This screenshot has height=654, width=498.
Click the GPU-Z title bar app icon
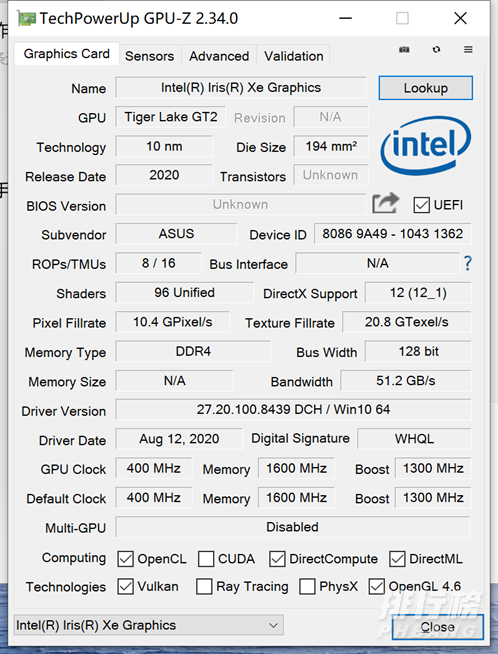[x=26, y=19]
